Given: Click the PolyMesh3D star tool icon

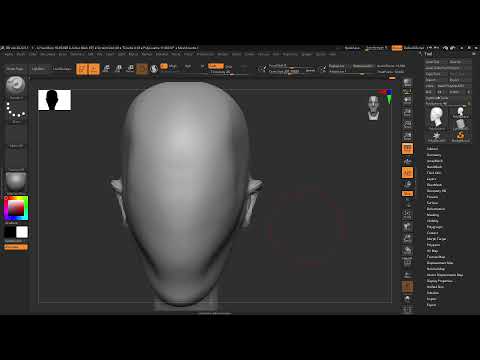Looking at the screenshot, I should coord(436,136).
